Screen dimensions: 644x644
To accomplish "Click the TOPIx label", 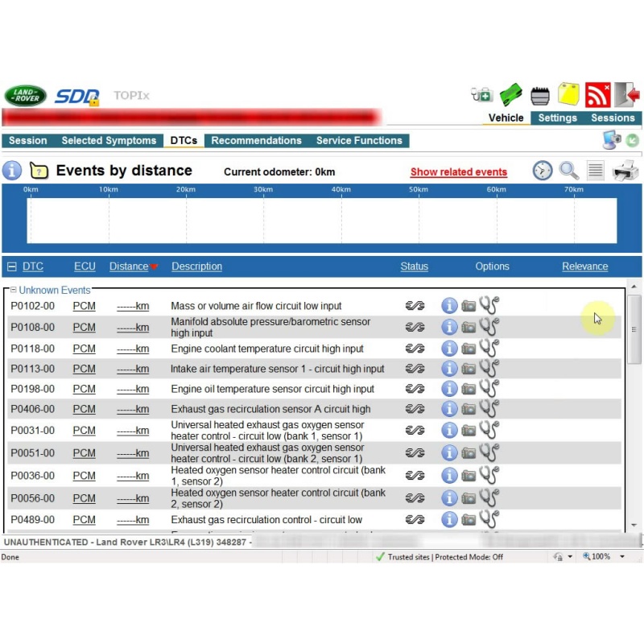I will tap(131, 95).
